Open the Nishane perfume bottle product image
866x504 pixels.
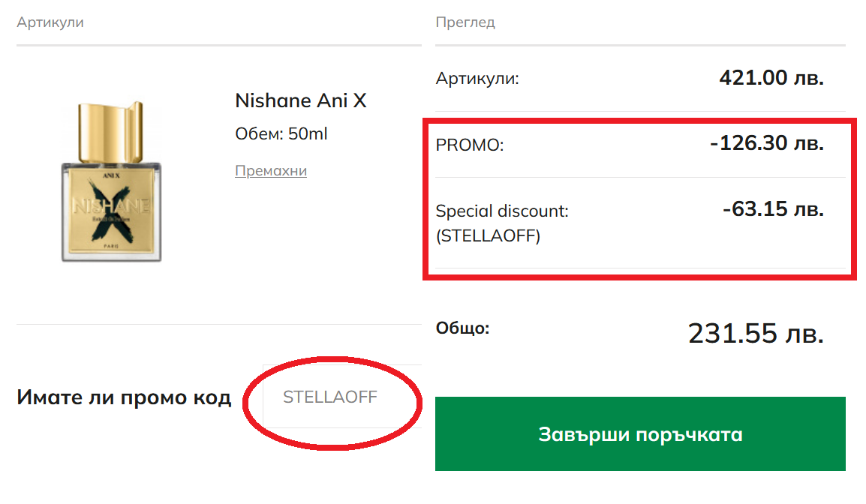112,184
